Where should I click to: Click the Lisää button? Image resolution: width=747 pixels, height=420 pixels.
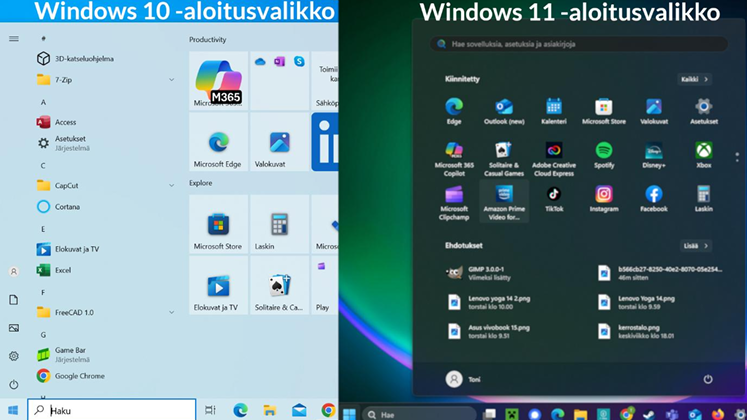tap(696, 246)
